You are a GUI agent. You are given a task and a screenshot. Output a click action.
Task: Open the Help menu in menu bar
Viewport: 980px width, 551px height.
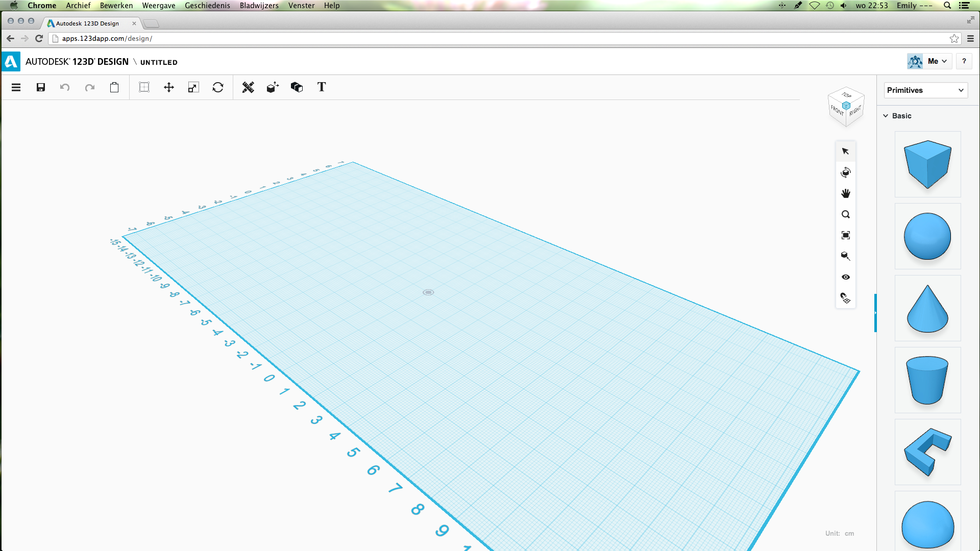coord(332,5)
